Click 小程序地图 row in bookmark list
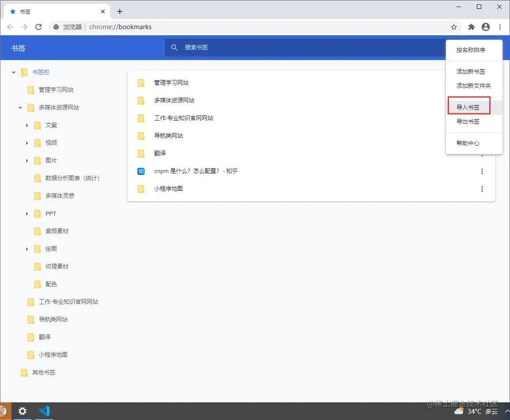Image resolution: width=510 pixels, height=420 pixels. (x=311, y=189)
